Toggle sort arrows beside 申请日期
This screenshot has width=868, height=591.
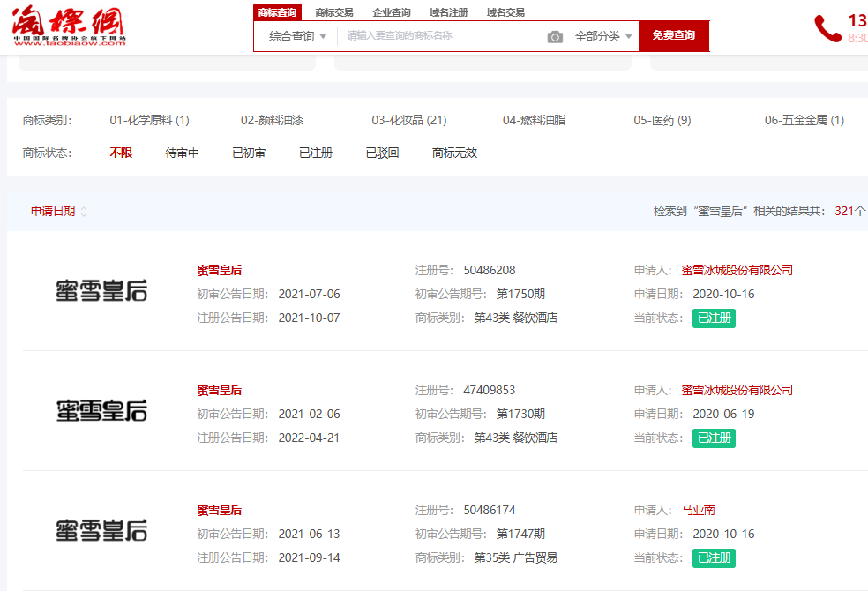pyautogui.click(x=84, y=212)
